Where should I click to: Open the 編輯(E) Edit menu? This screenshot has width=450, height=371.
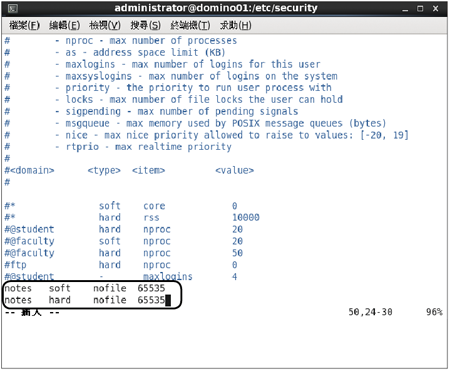pos(64,25)
